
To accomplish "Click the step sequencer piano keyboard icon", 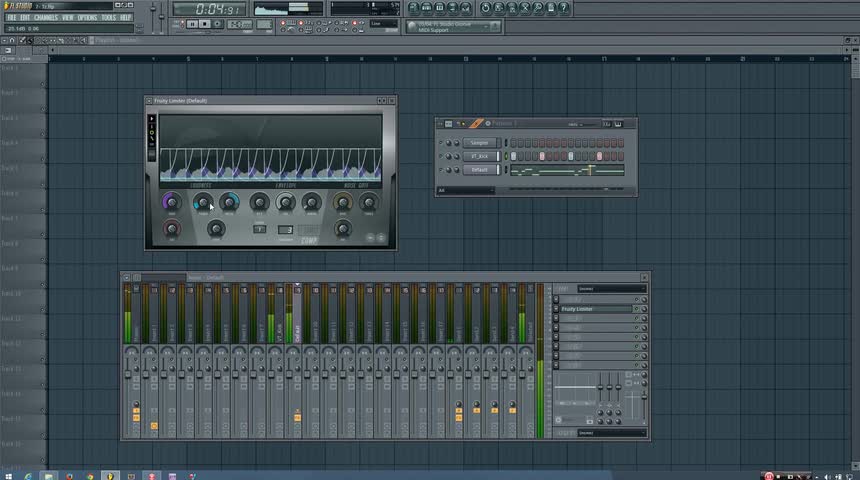I will (619, 124).
